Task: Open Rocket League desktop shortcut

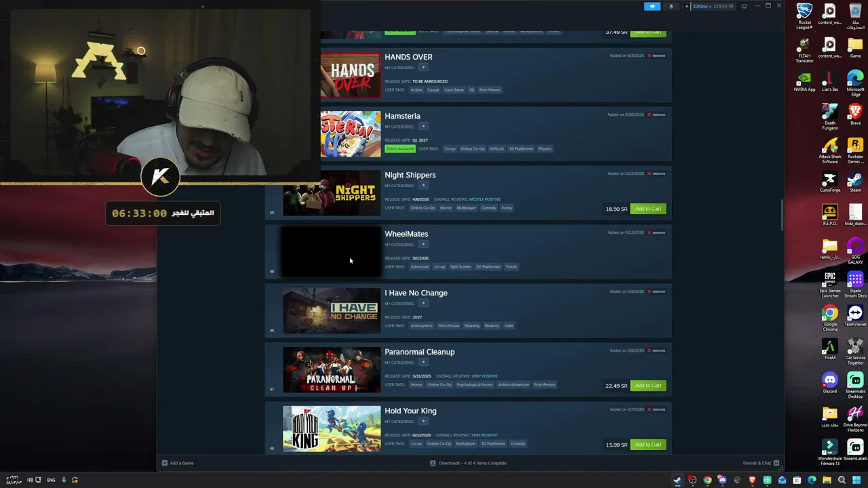Action: 804,16
